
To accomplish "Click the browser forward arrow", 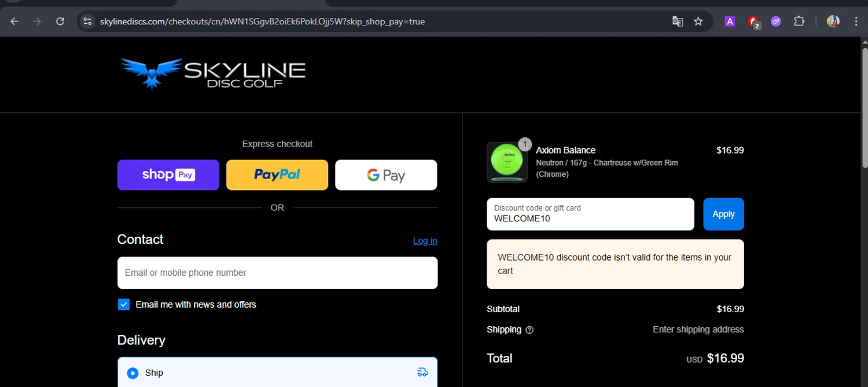I will click(x=37, y=21).
